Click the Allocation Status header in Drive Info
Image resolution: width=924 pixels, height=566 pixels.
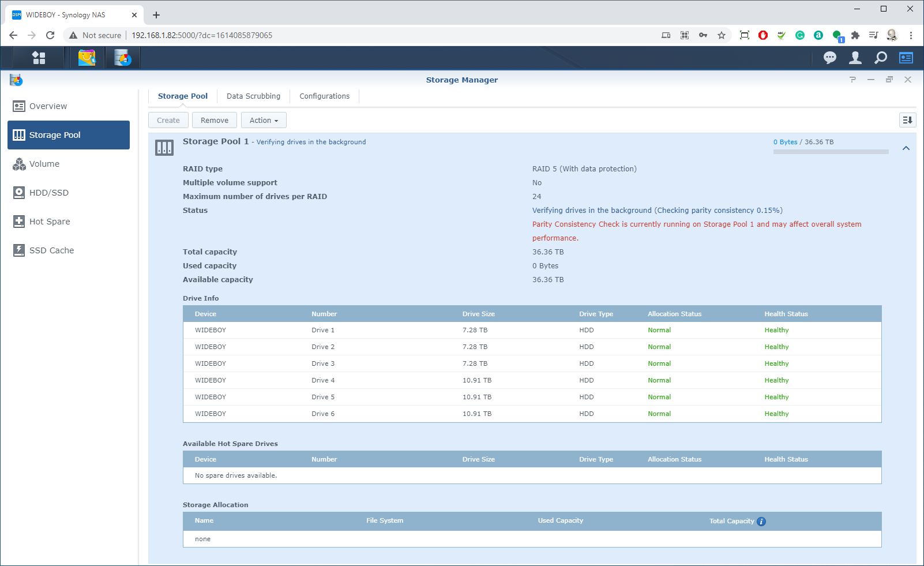(674, 314)
